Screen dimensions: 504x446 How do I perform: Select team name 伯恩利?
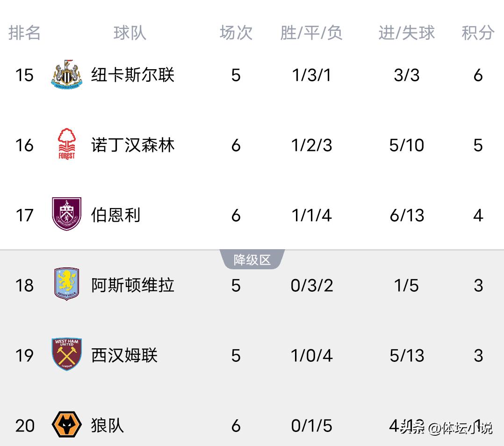click(115, 215)
